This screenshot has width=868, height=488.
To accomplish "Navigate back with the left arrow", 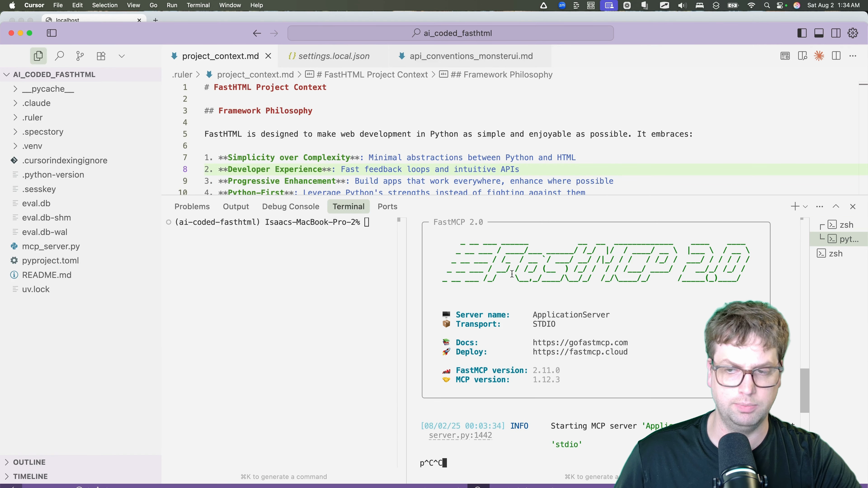I will point(257,33).
